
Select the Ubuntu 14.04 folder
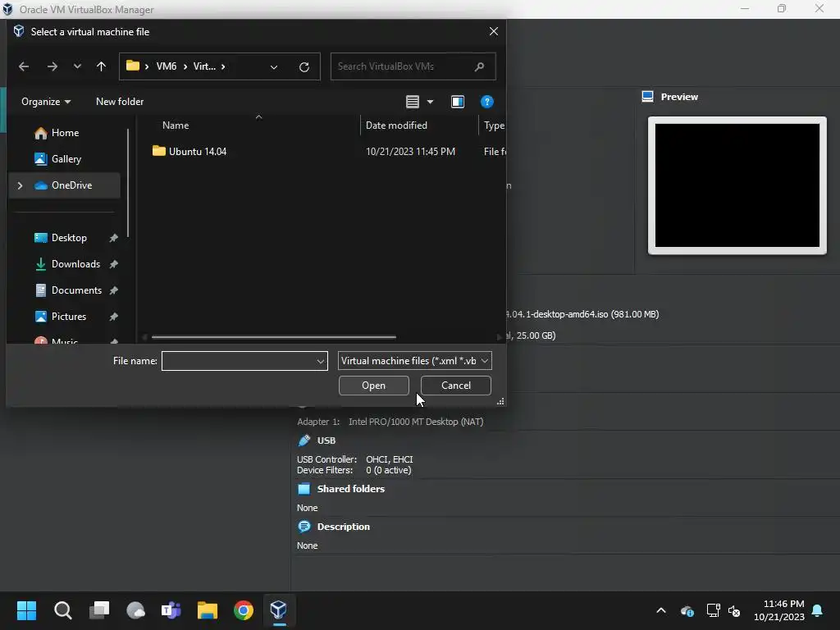point(197,152)
